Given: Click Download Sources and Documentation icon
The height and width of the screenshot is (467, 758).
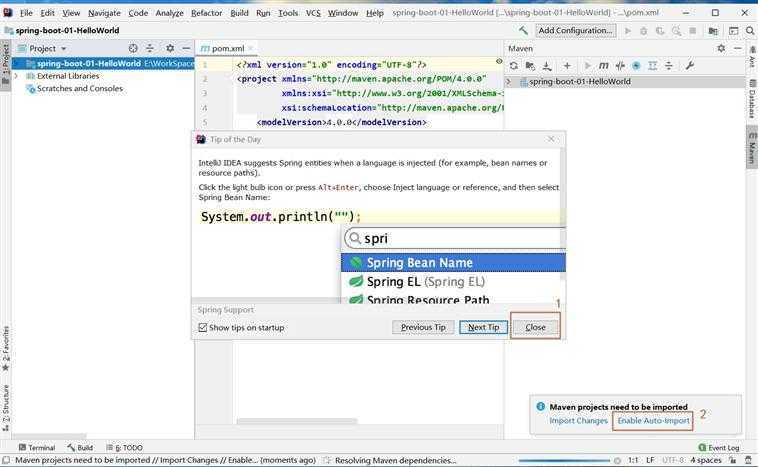Looking at the screenshot, I should (x=547, y=65).
